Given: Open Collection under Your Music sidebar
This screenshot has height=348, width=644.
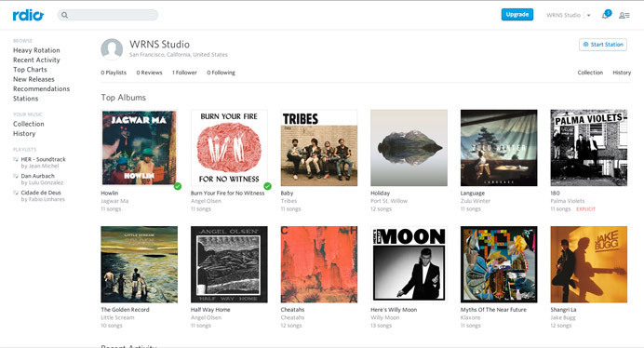Looking at the screenshot, I should point(28,124).
